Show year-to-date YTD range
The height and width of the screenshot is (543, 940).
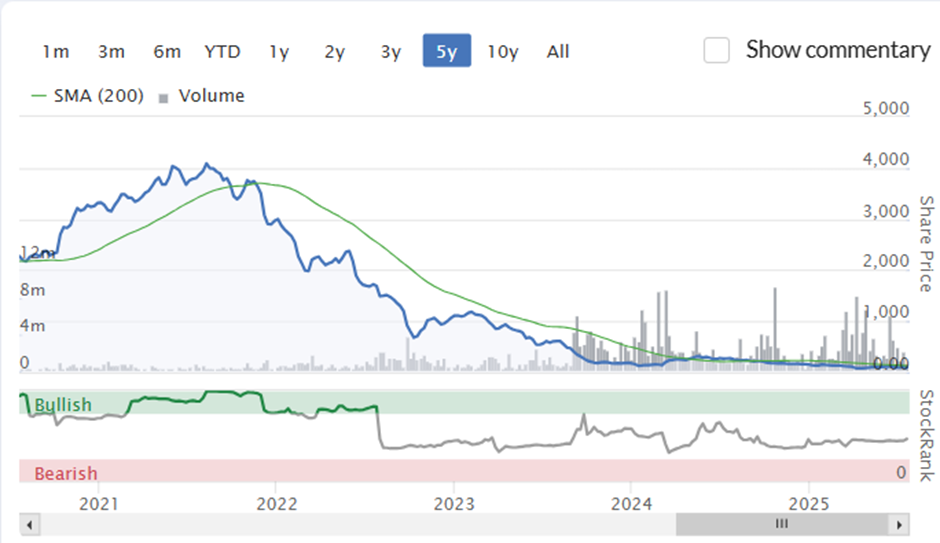tap(222, 52)
